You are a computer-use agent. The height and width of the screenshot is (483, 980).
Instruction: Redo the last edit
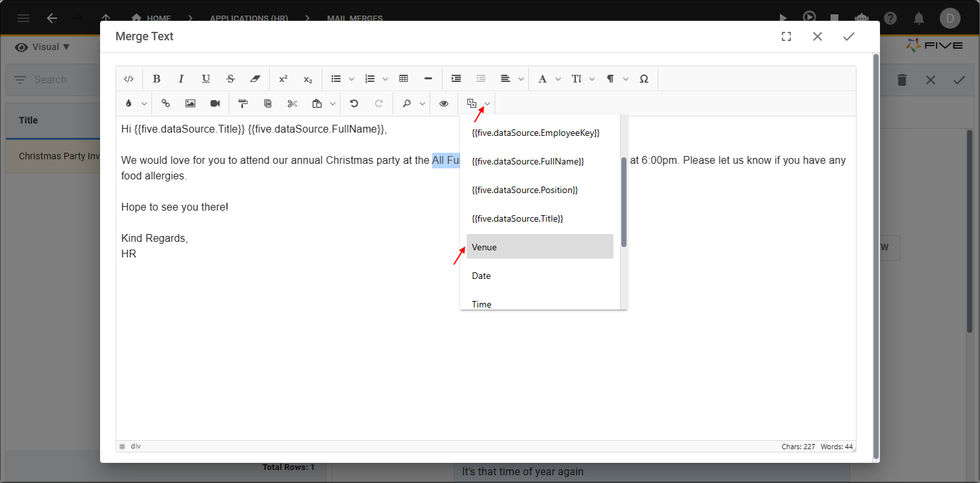(x=379, y=103)
